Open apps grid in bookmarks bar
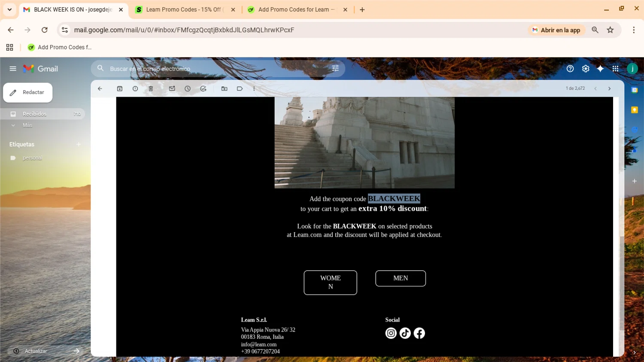 pyautogui.click(x=9, y=47)
